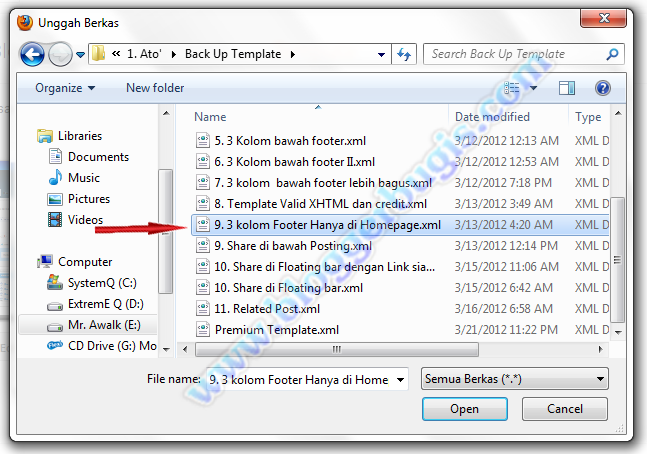Select the Premium Template.xml file
This screenshot has height=454, width=647.
point(276,330)
